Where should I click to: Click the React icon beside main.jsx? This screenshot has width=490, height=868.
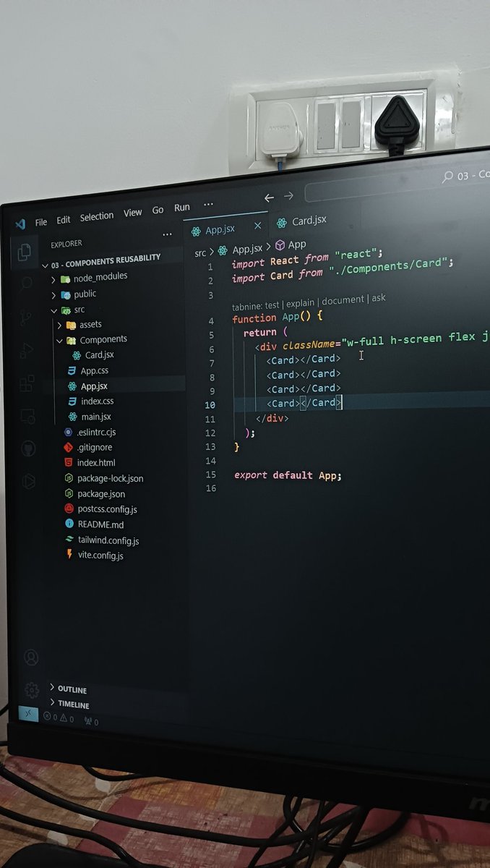point(72,417)
